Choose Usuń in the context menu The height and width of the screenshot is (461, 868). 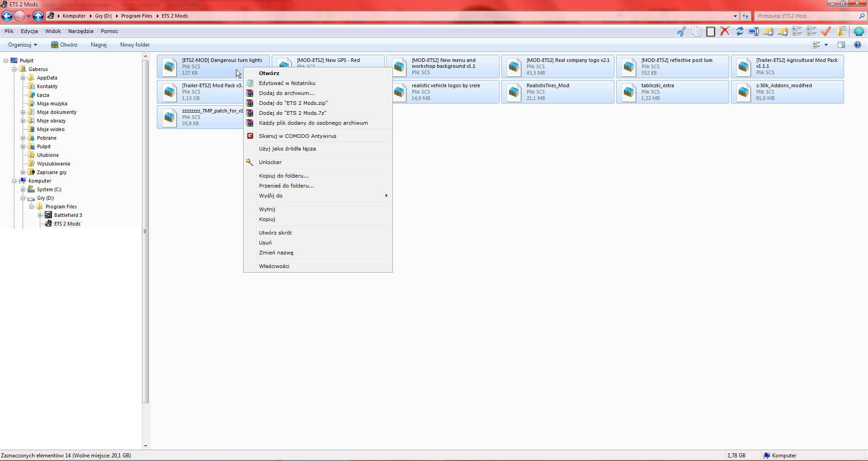point(318,243)
